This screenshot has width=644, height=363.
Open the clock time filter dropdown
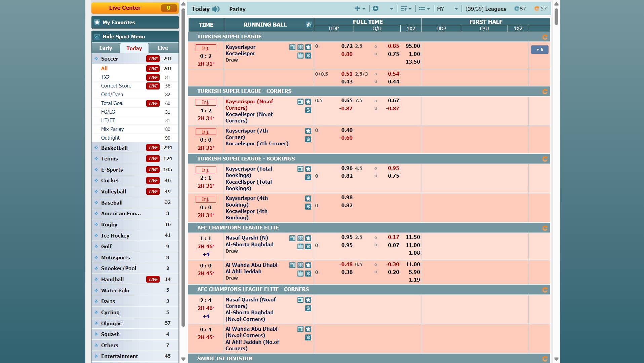click(x=383, y=9)
